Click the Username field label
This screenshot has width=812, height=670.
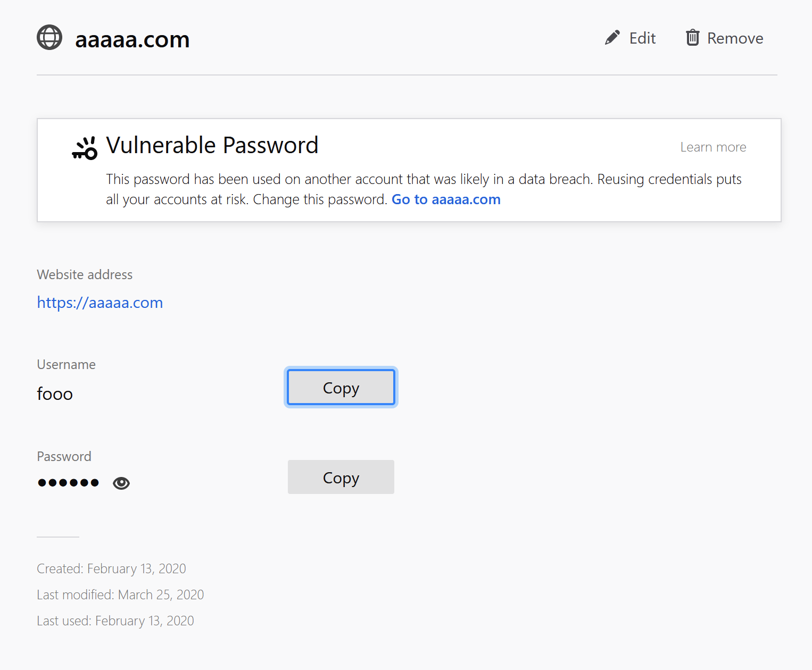[67, 365]
